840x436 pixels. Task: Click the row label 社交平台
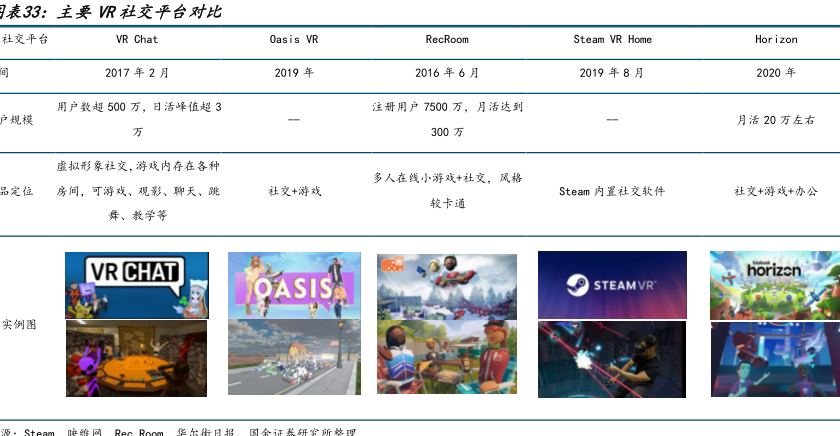tap(25, 39)
